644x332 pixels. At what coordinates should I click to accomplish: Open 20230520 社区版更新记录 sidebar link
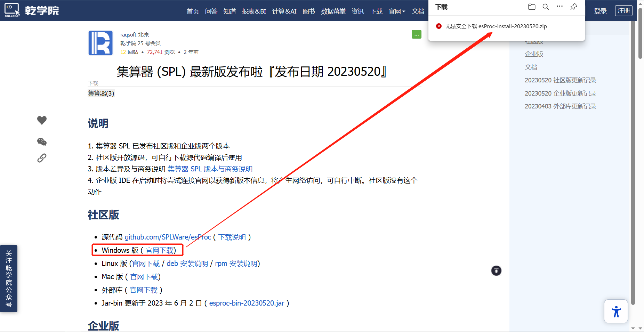[560, 80]
